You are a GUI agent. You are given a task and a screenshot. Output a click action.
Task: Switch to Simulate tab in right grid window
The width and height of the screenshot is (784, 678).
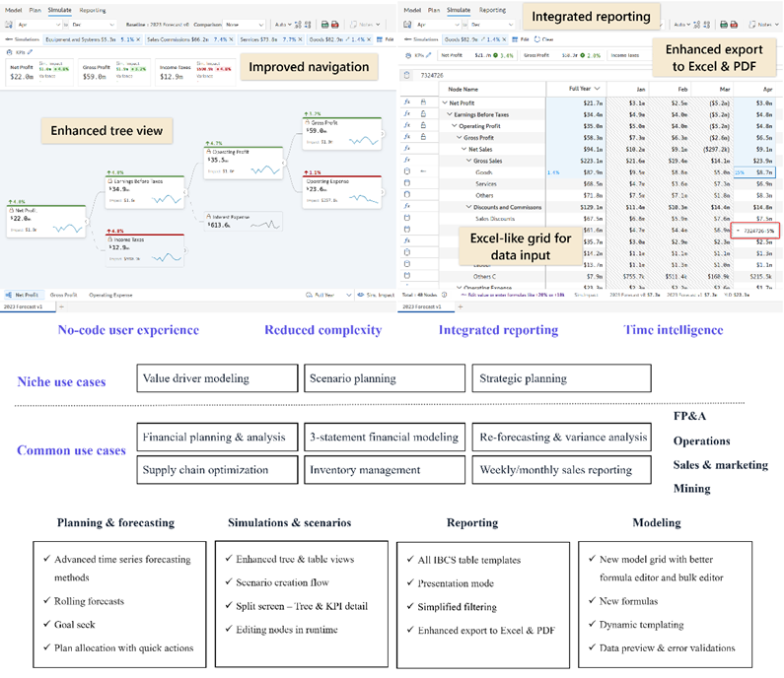pos(459,10)
